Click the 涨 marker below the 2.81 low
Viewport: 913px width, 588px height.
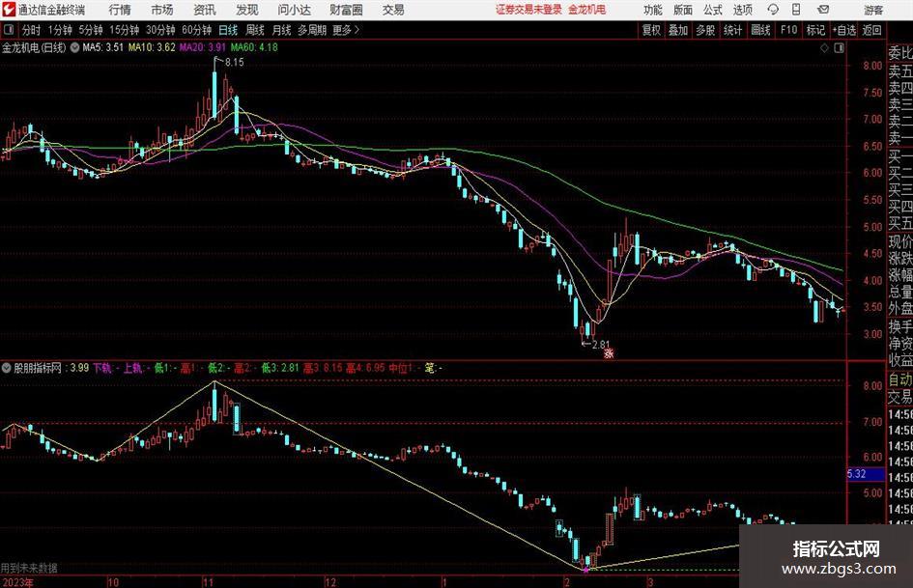click(x=609, y=352)
